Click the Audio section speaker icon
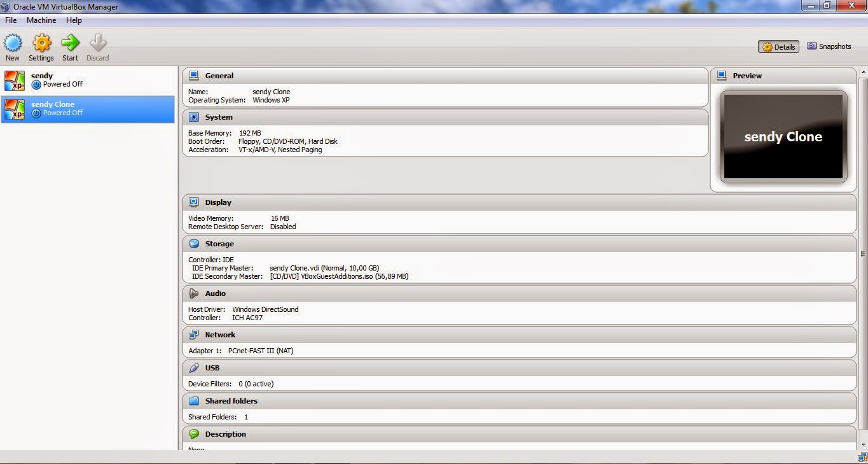 [x=194, y=293]
